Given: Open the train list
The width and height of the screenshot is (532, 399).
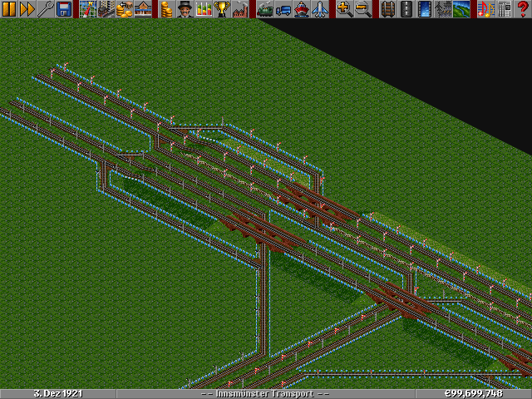Looking at the screenshot, I should tap(264, 9).
